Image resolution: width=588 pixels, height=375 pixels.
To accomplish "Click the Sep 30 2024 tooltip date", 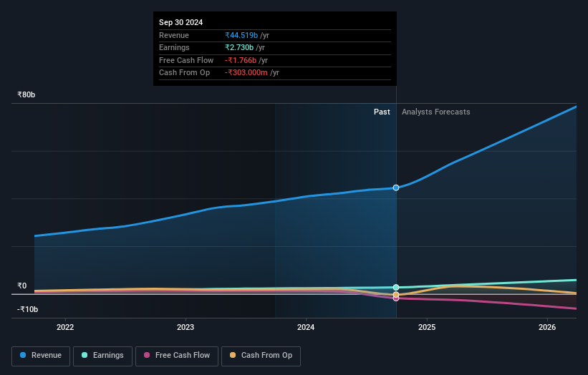I will [180, 22].
